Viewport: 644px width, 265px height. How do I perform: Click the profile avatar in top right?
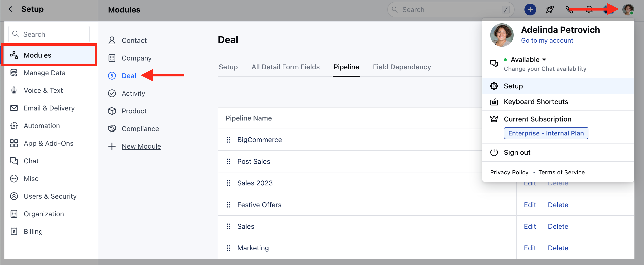tap(628, 10)
